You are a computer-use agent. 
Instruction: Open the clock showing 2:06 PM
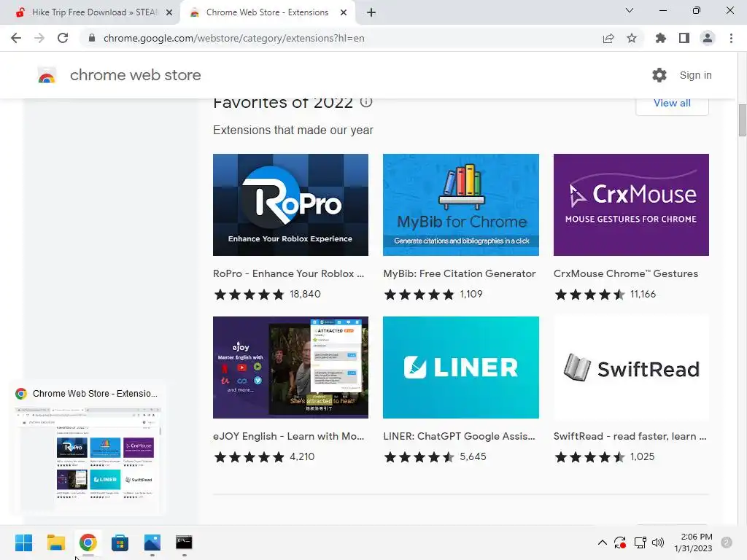(x=693, y=542)
